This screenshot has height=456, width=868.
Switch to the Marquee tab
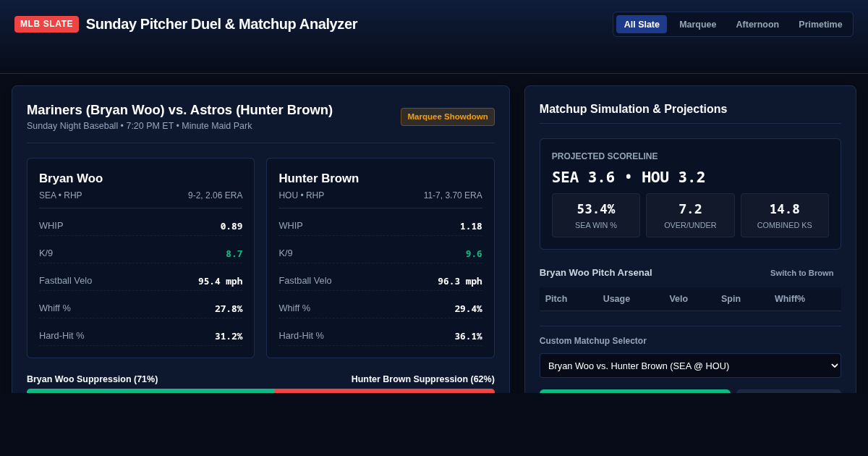click(x=697, y=24)
